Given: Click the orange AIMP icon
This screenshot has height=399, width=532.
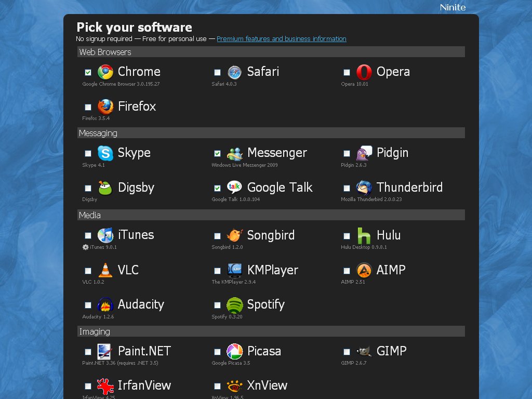Looking at the screenshot, I should pyautogui.click(x=364, y=270).
